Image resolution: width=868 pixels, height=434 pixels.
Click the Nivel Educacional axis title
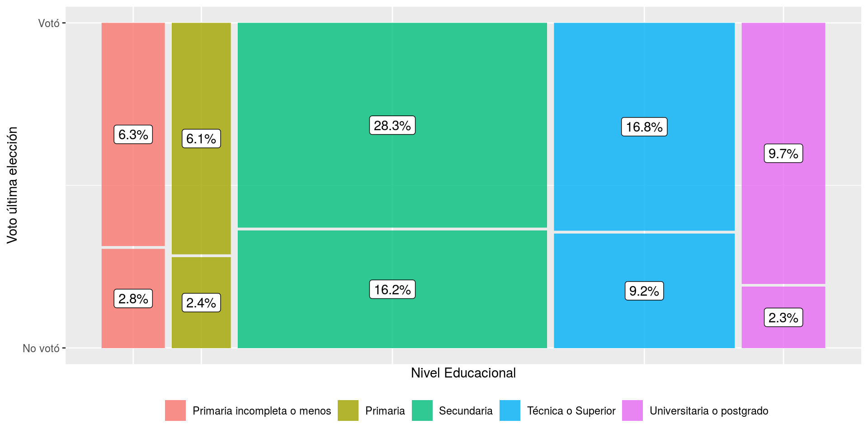click(x=463, y=373)
